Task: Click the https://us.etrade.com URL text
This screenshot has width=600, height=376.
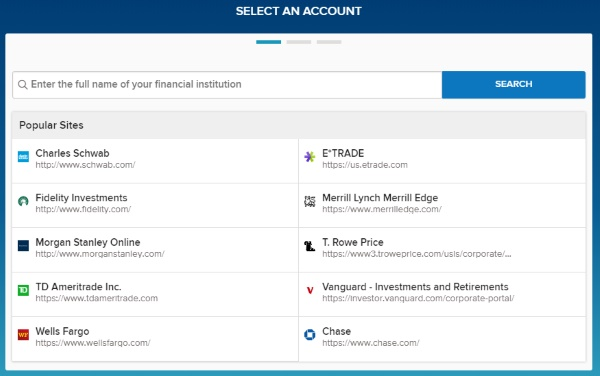Action: coord(365,165)
